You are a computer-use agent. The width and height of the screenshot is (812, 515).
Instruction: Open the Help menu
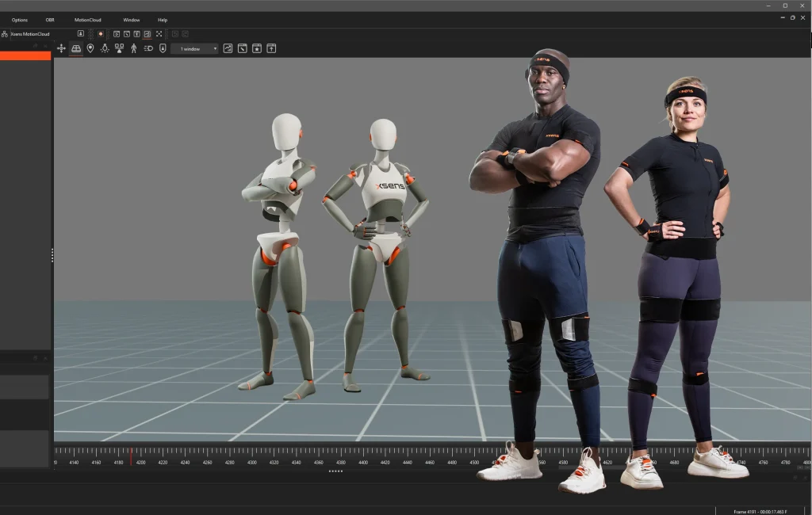point(163,20)
